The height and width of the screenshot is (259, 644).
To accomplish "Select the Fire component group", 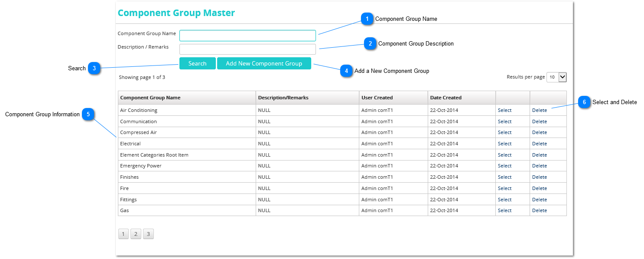I will 504,188.
